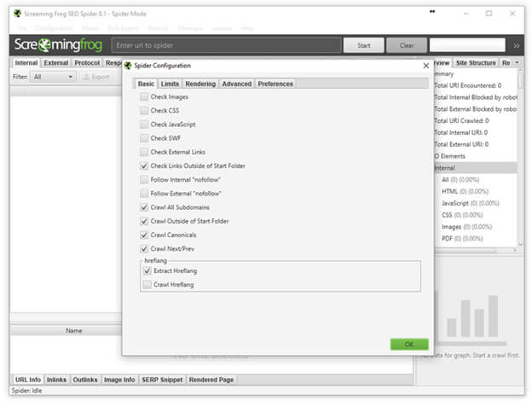Image resolution: width=532 pixels, height=401 pixels.
Task: Open the right panel tab overflow arrow
Action: click(517, 62)
